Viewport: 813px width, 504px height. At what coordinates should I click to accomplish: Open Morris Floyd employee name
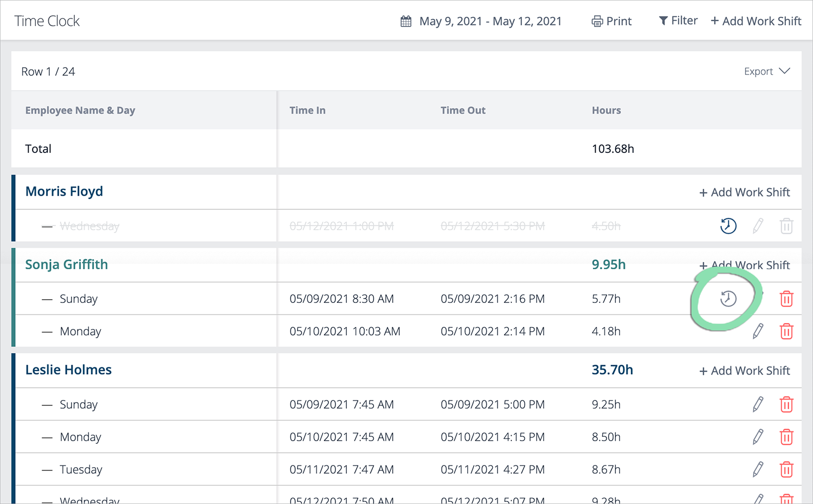click(x=64, y=191)
